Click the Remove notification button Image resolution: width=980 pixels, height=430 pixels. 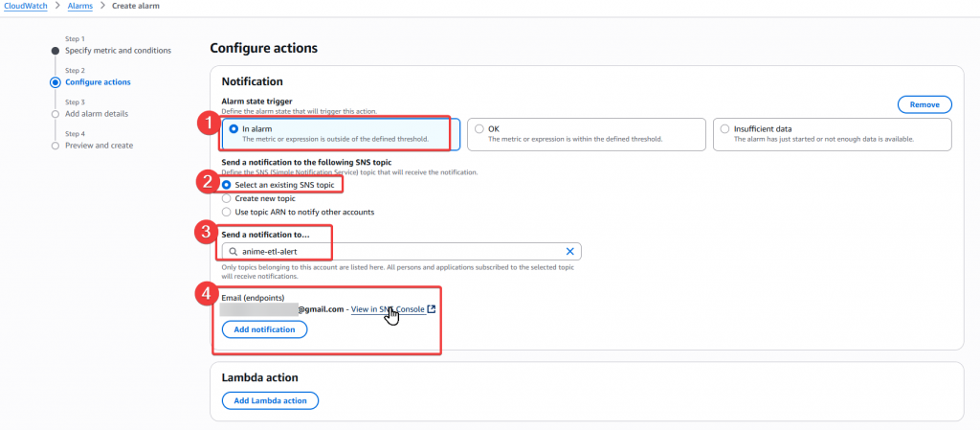point(924,104)
